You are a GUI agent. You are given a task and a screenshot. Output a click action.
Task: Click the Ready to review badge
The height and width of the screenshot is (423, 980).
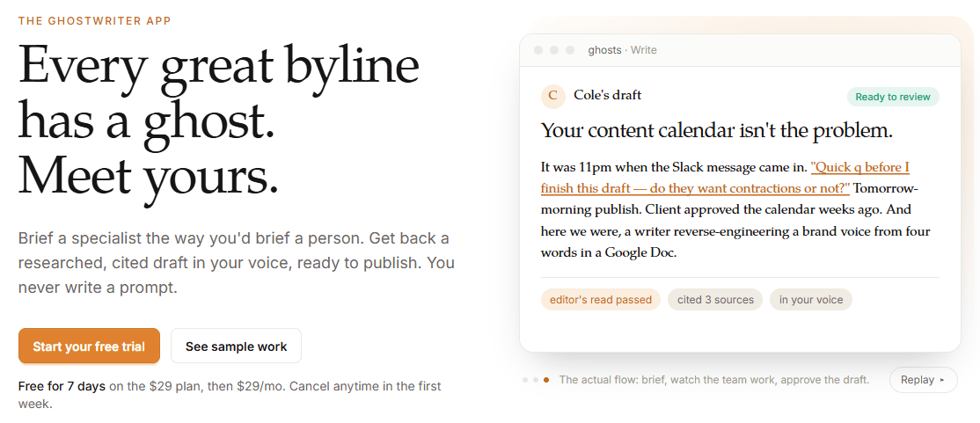point(893,97)
